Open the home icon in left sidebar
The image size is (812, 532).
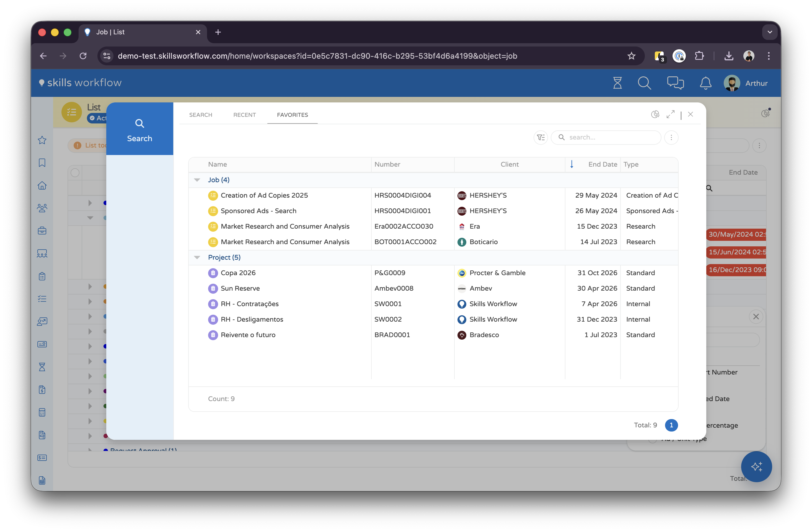point(42,185)
